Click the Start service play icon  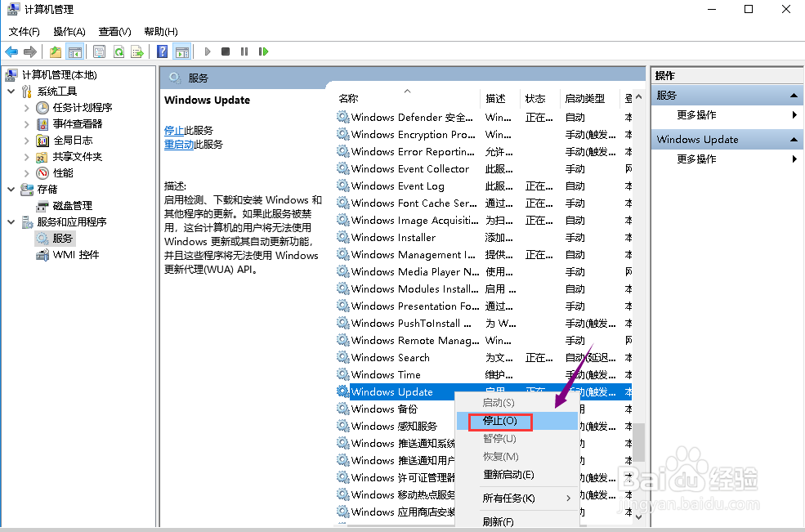208,51
